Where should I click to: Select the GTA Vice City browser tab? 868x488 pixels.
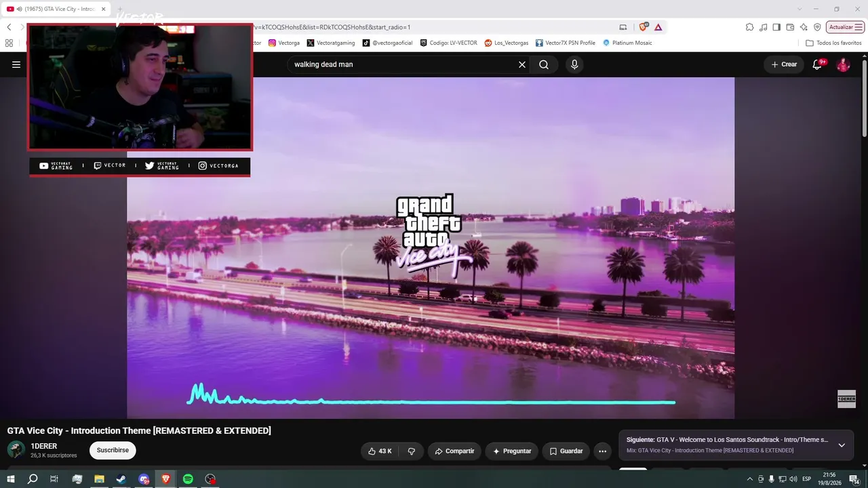pyautogui.click(x=57, y=9)
